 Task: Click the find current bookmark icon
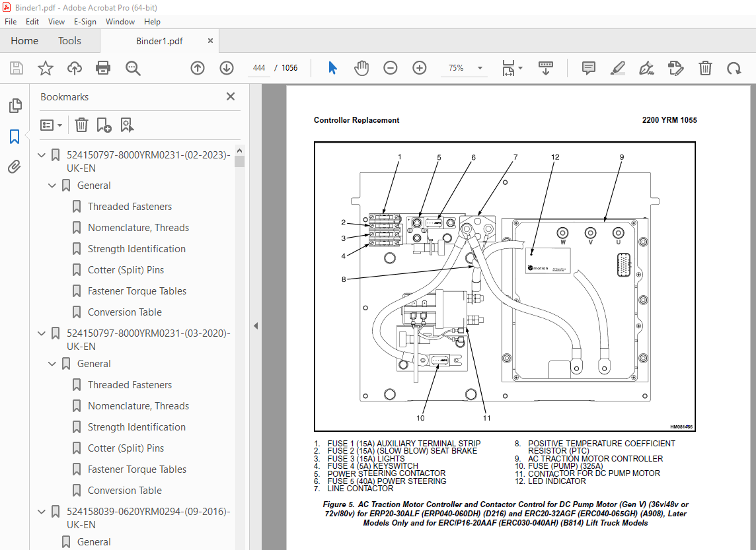(127, 125)
